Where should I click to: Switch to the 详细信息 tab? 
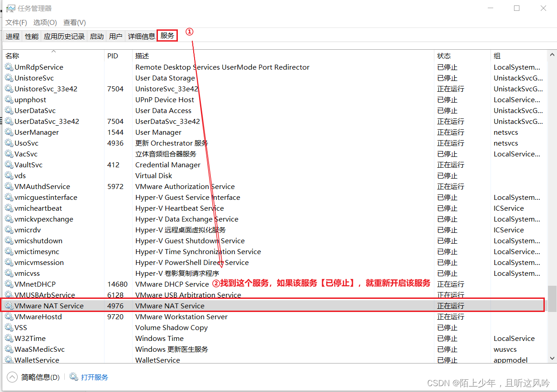tap(141, 36)
